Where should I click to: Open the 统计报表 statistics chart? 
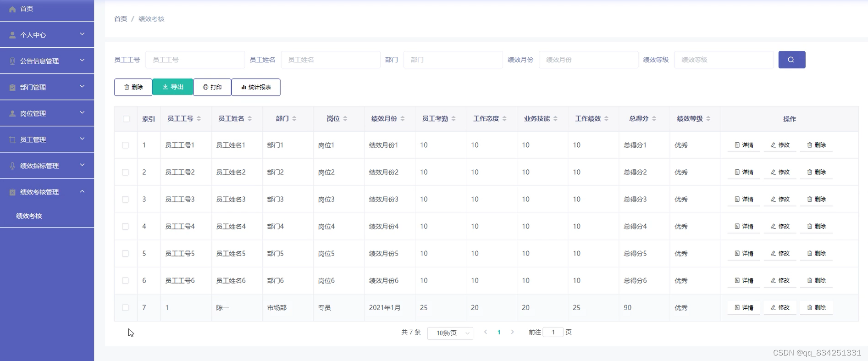coord(256,87)
